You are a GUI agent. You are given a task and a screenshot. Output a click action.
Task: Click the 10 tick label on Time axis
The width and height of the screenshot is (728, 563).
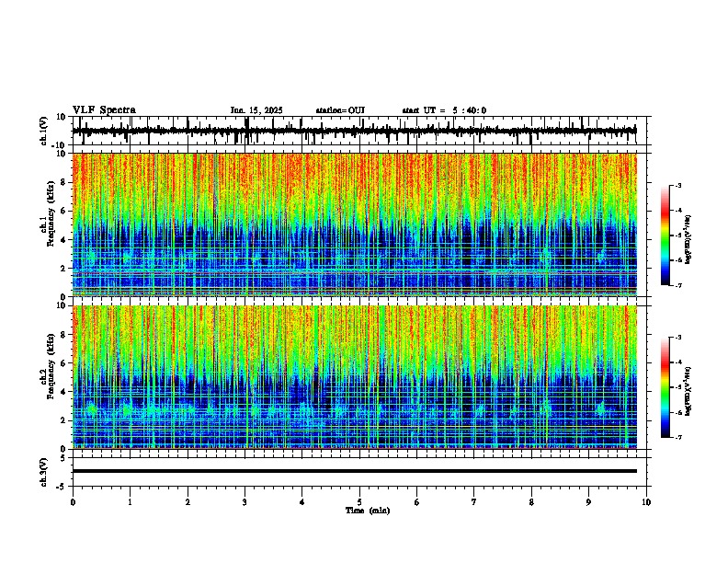click(646, 502)
